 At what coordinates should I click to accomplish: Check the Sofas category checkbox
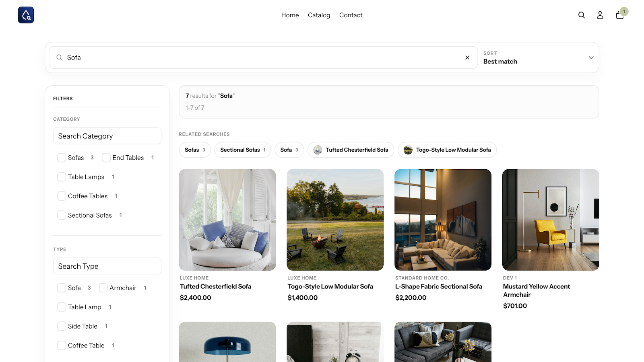pyautogui.click(x=62, y=158)
